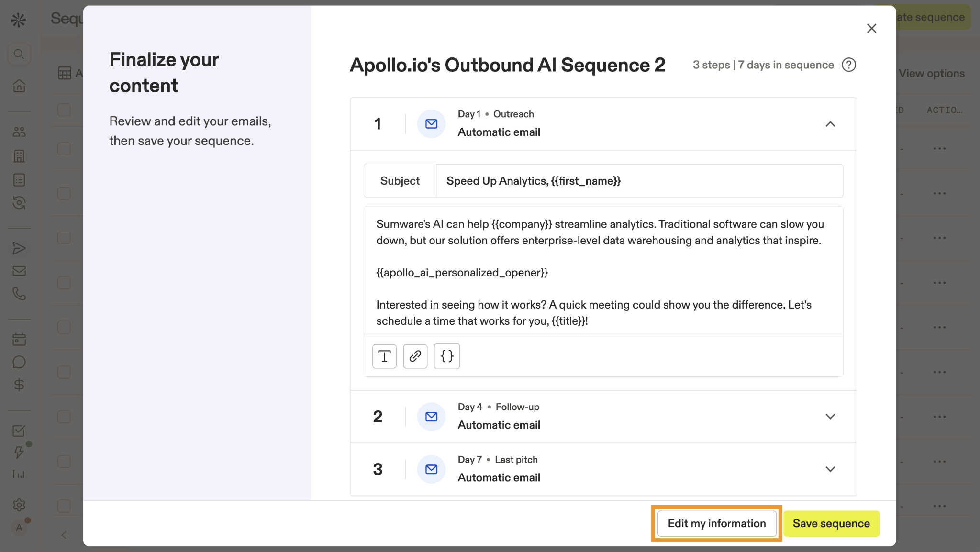This screenshot has width=980, height=552.
Task: Click the Last pitch step email icon
Action: (x=431, y=469)
